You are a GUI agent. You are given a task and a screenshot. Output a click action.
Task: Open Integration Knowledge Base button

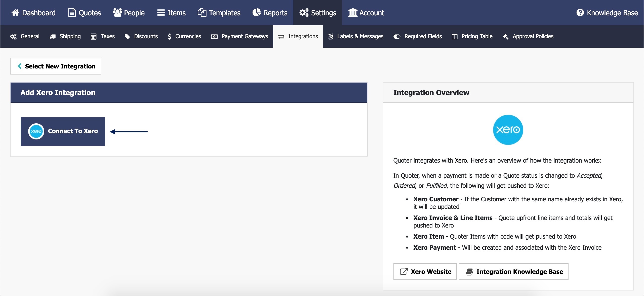514,272
